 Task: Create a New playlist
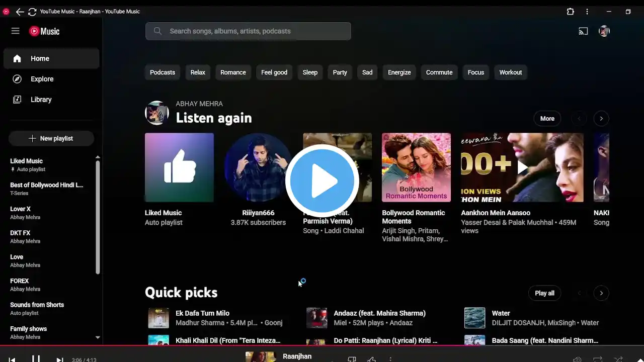click(51, 138)
